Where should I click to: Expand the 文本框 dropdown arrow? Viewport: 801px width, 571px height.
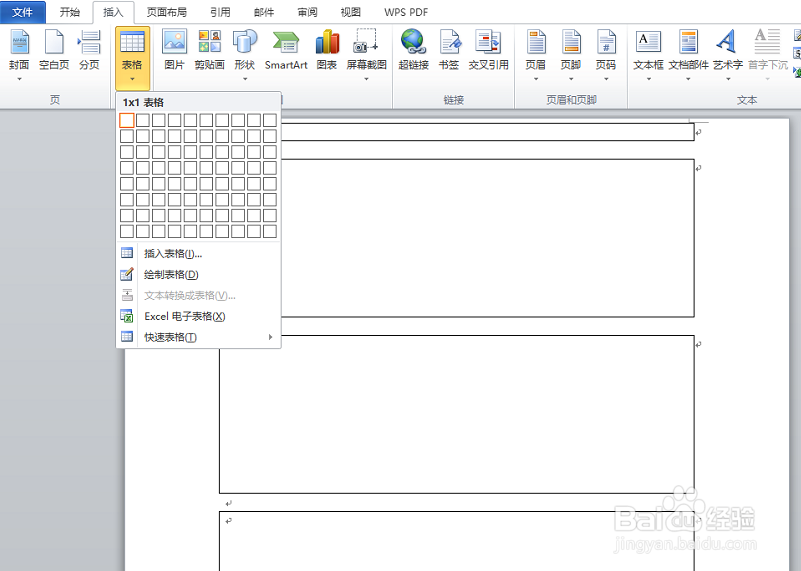click(649, 79)
